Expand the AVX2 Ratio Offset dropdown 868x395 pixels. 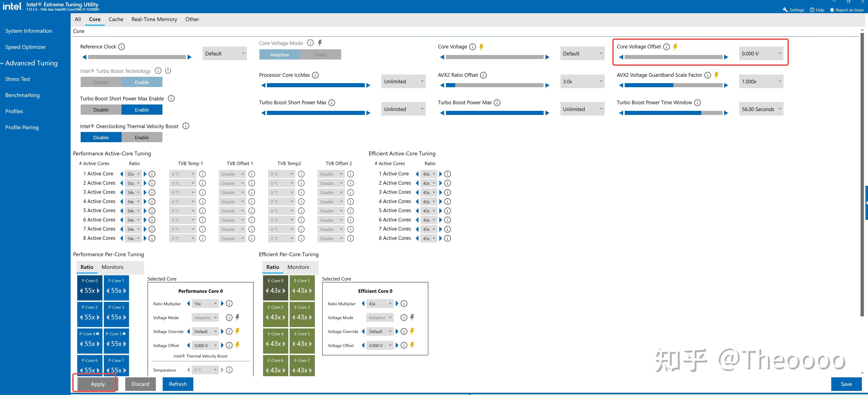pyautogui.click(x=582, y=82)
